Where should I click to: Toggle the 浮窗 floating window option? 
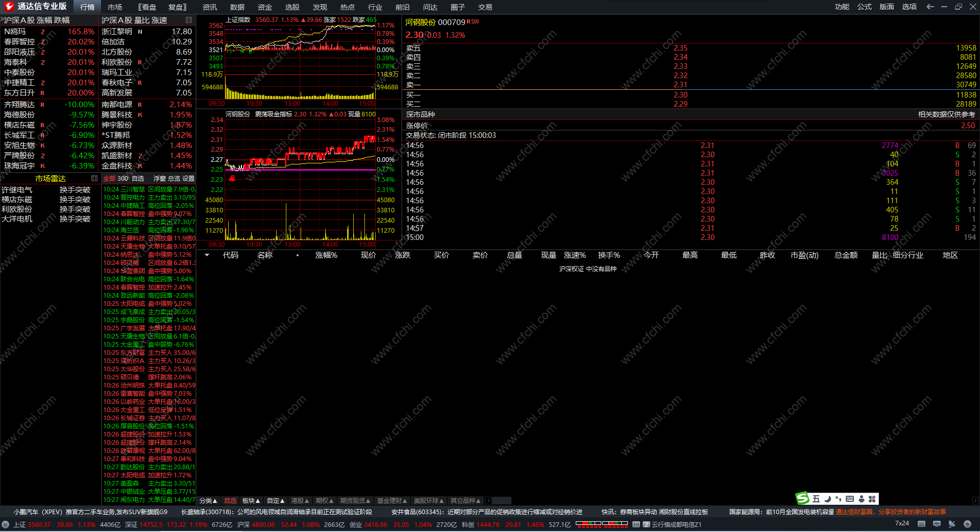(x=160, y=179)
